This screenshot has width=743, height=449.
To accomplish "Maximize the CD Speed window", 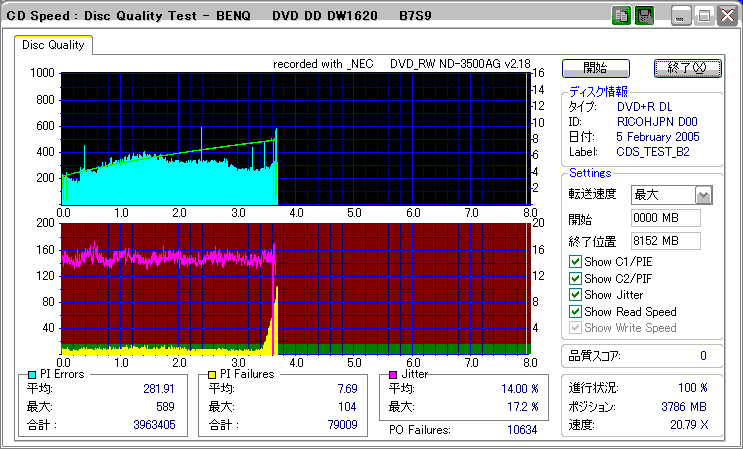I will coord(704,16).
